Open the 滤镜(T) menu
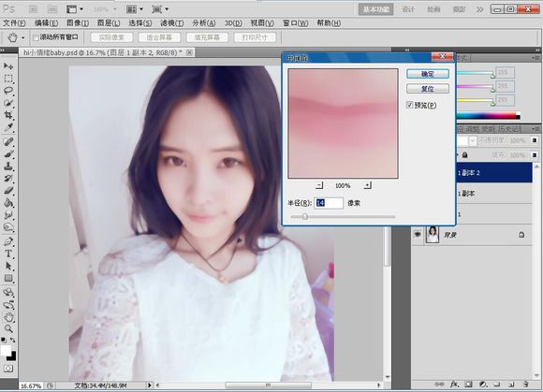Viewport: 543px width, 392px height. tap(171, 23)
